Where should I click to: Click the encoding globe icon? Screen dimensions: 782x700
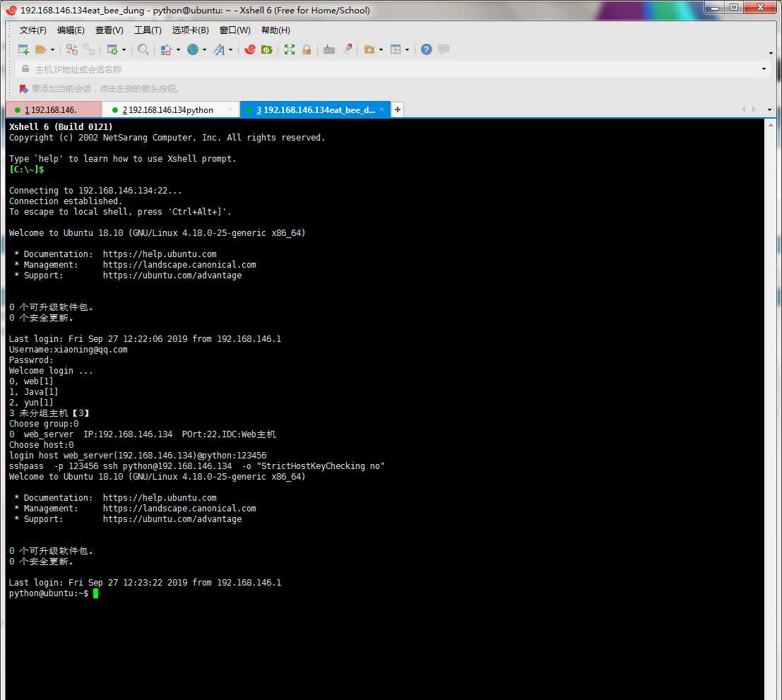click(x=193, y=49)
